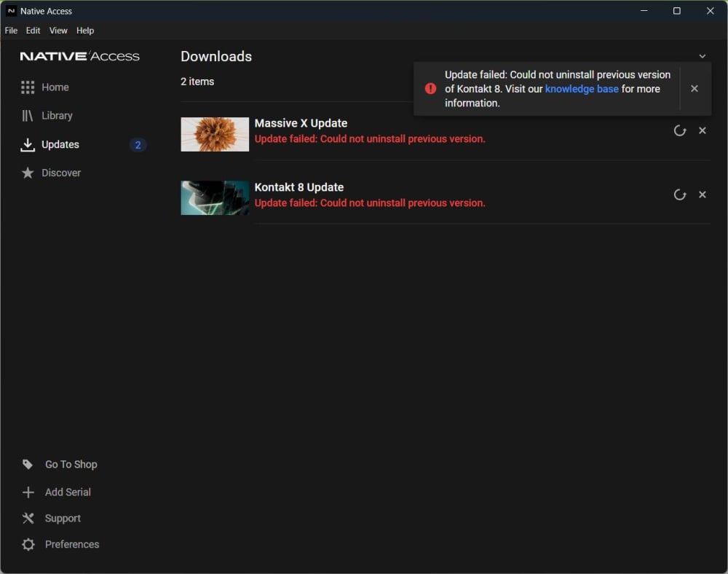The height and width of the screenshot is (574, 728).
Task: Collapse the Downloads panel chevron
Action: coord(703,56)
